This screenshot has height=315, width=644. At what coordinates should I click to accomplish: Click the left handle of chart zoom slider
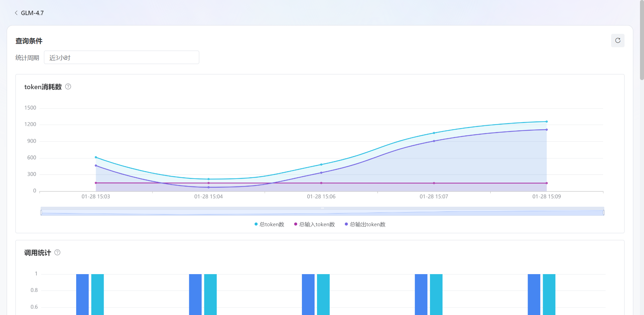click(41, 212)
